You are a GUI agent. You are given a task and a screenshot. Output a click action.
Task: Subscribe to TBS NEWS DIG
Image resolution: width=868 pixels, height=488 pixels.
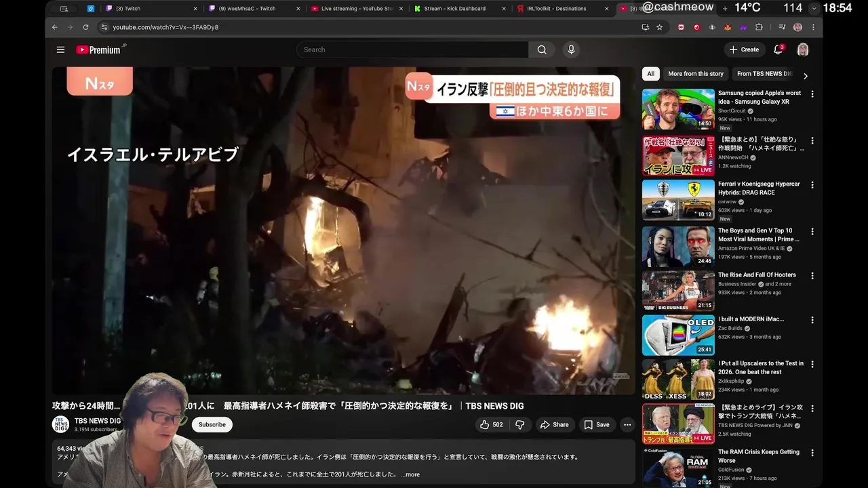[212, 425]
